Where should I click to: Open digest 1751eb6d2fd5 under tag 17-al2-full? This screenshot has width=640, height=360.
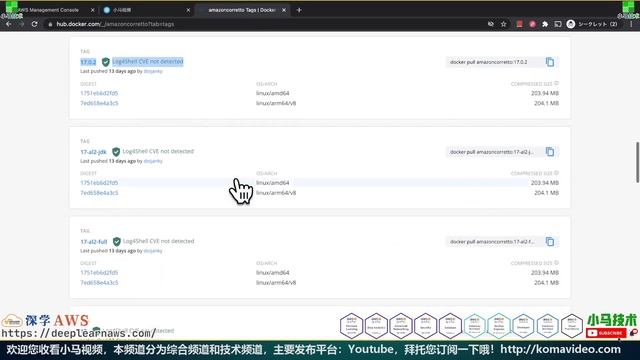click(x=99, y=273)
